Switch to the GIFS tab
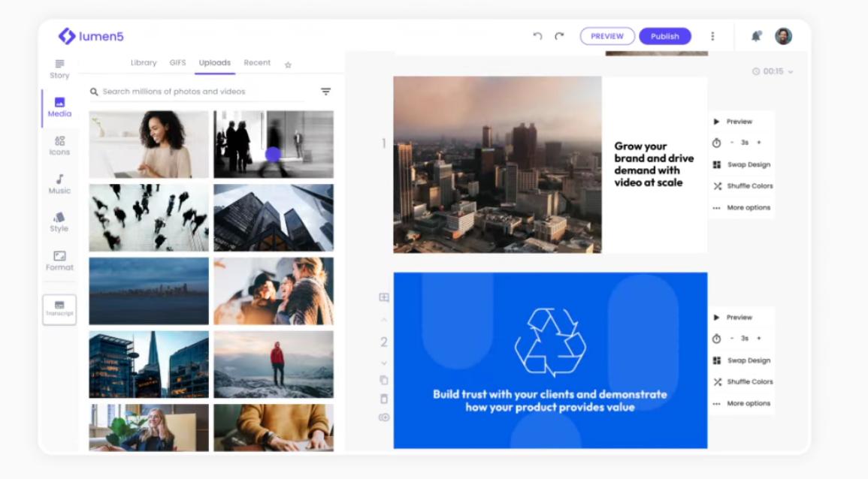The width and height of the screenshot is (868, 479). click(177, 63)
